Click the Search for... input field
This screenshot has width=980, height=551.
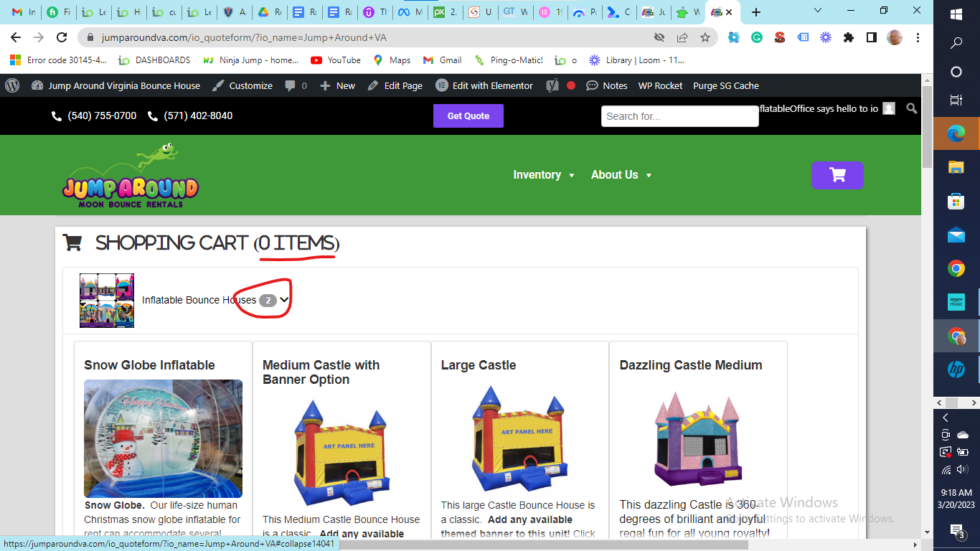pos(679,116)
